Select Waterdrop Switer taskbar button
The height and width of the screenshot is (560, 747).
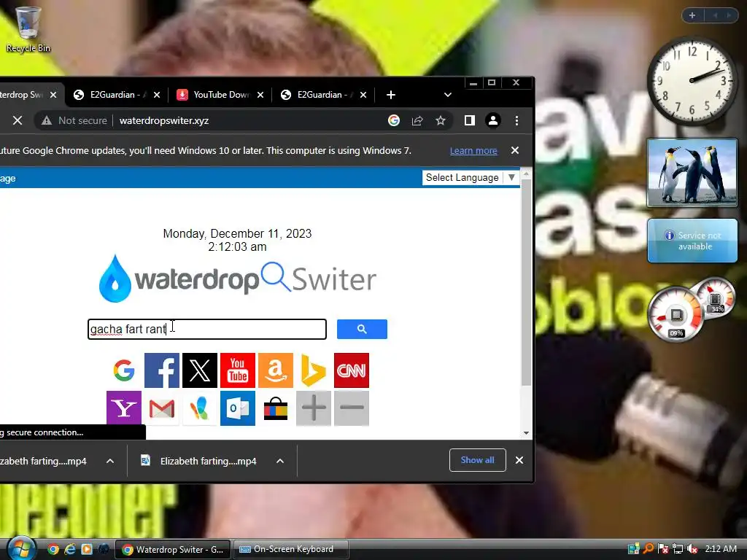coord(173,550)
